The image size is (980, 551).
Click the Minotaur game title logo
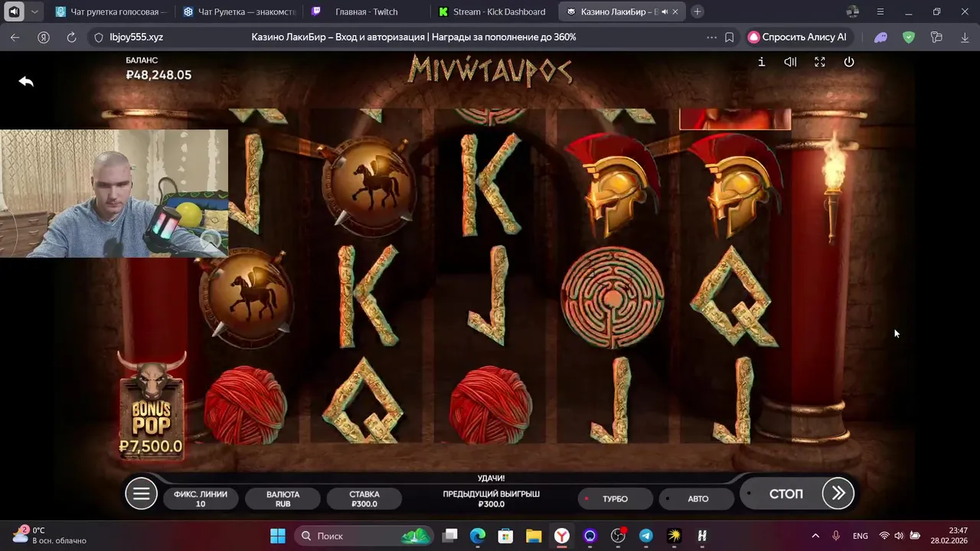point(490,70)
